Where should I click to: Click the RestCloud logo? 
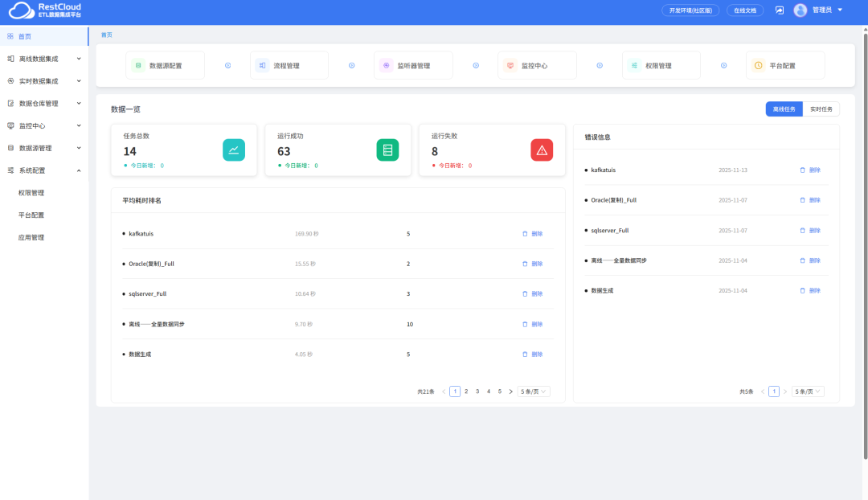click(45, 10)
